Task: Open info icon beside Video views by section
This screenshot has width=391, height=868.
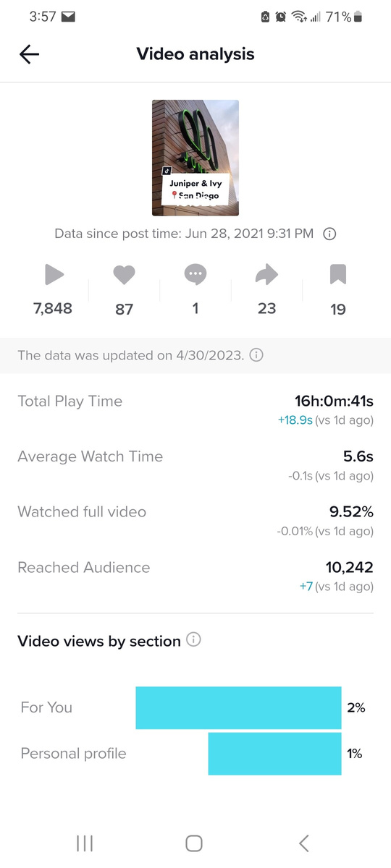Action: click(x=193, y=640)
